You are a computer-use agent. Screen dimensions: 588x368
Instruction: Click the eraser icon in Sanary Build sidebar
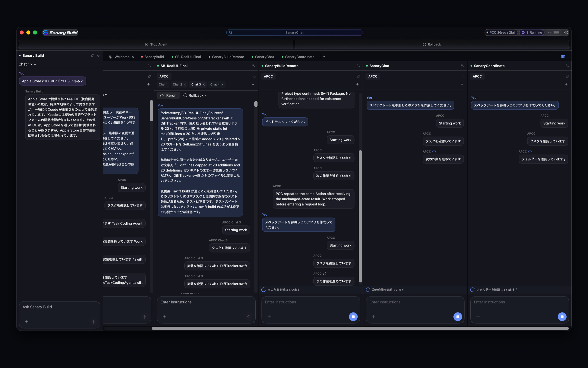coord(92,55)
